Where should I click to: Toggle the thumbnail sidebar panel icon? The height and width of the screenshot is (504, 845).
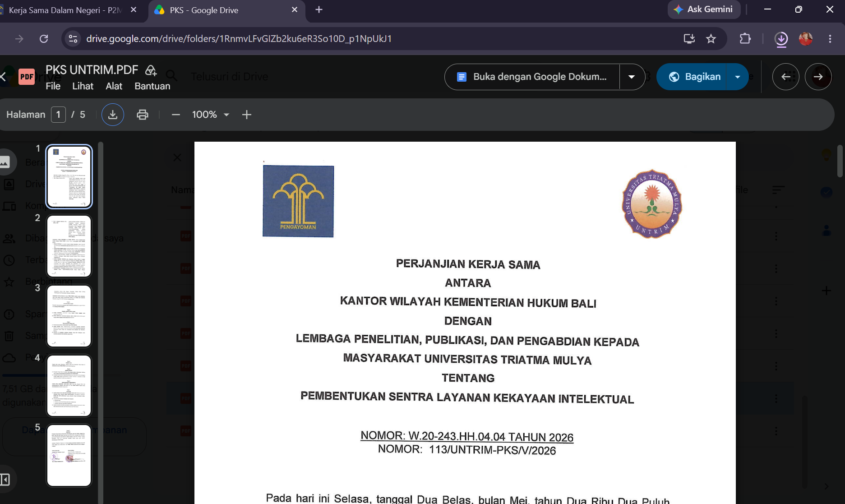tap(5, 479)
